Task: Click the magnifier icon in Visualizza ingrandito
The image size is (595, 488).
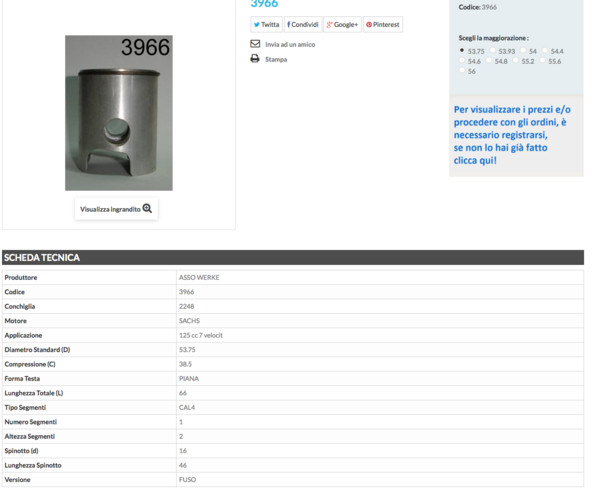Action: 147,209
